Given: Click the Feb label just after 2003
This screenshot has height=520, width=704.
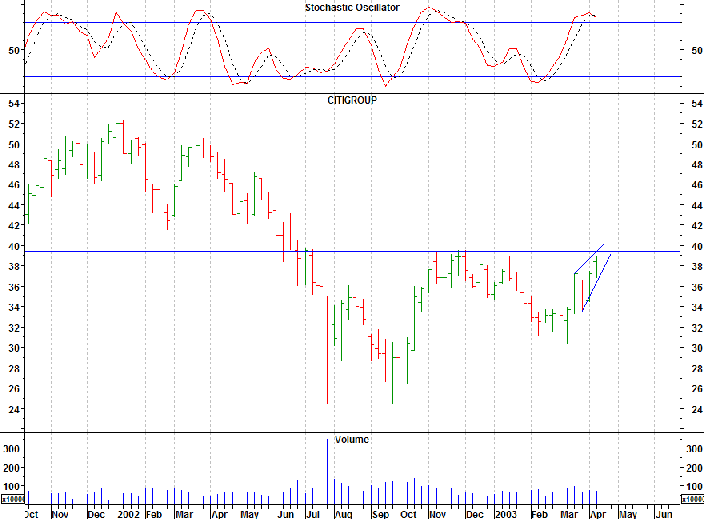Looking at the screenshot, I should (539, 514).
